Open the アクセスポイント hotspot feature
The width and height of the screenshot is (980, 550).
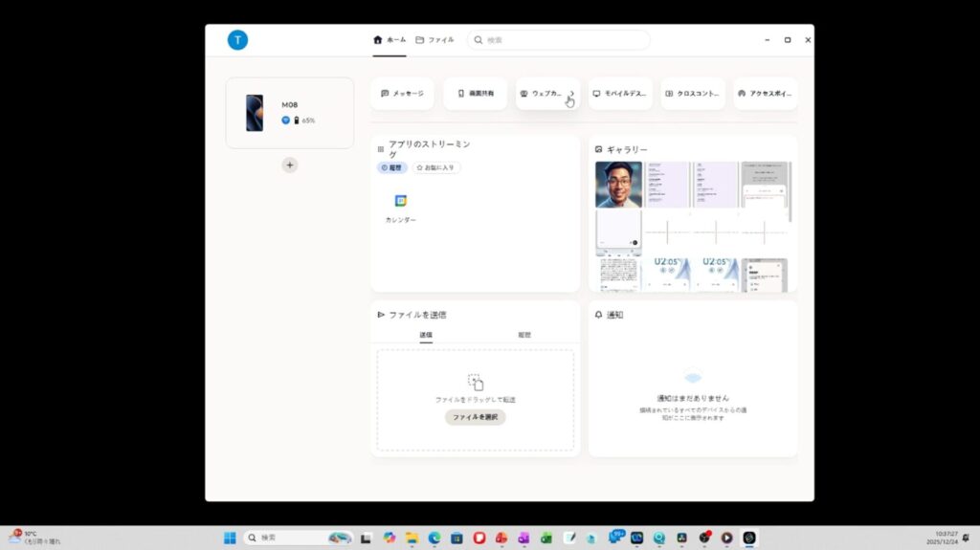point(766,94)
